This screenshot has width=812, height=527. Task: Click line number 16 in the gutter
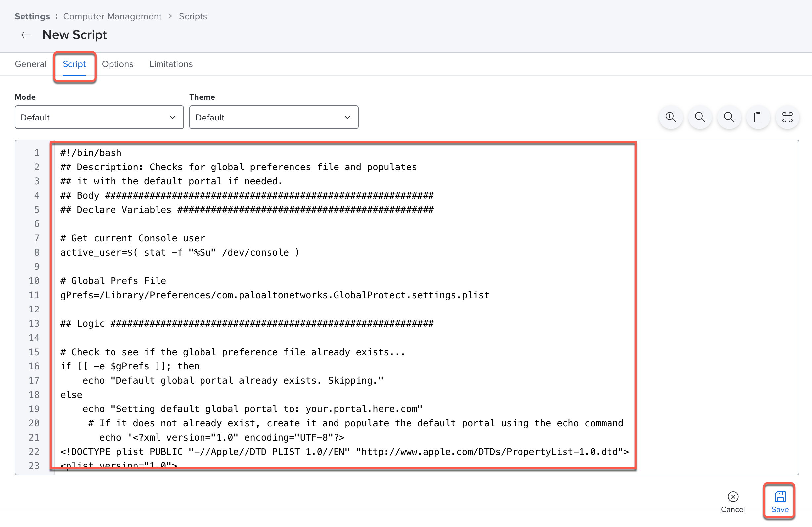34,366
